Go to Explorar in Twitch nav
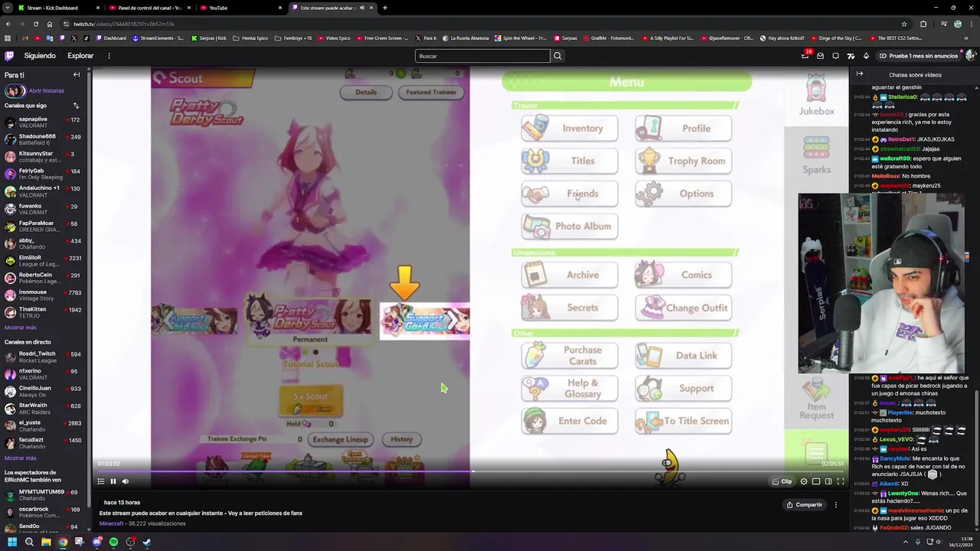The image size is (980, 551). click(80, 56)
